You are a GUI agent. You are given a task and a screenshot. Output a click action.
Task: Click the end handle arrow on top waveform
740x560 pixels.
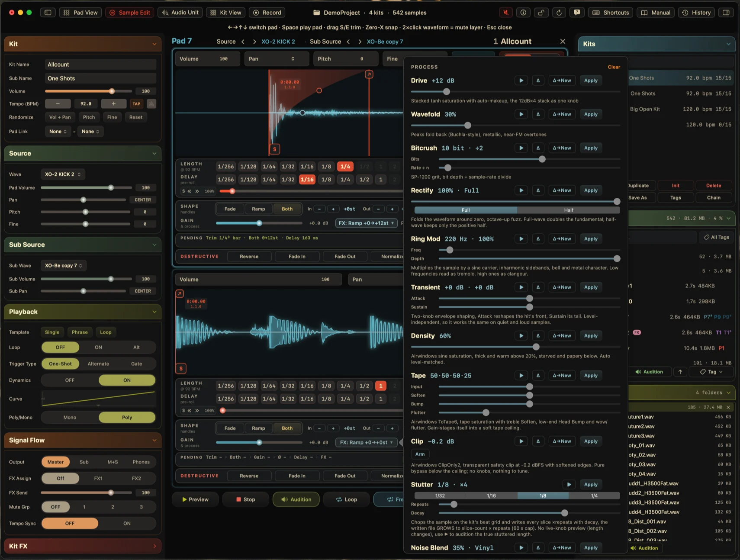click(369, 74)
